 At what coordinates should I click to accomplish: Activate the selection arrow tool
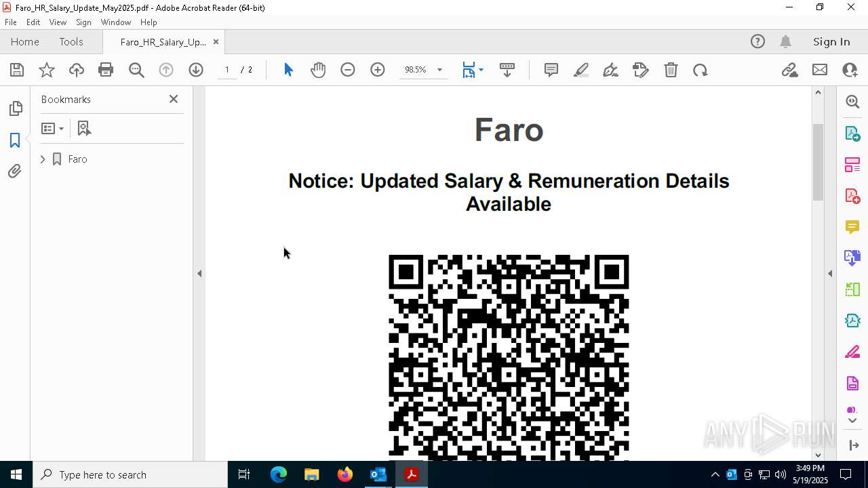[x=288, y=70]
